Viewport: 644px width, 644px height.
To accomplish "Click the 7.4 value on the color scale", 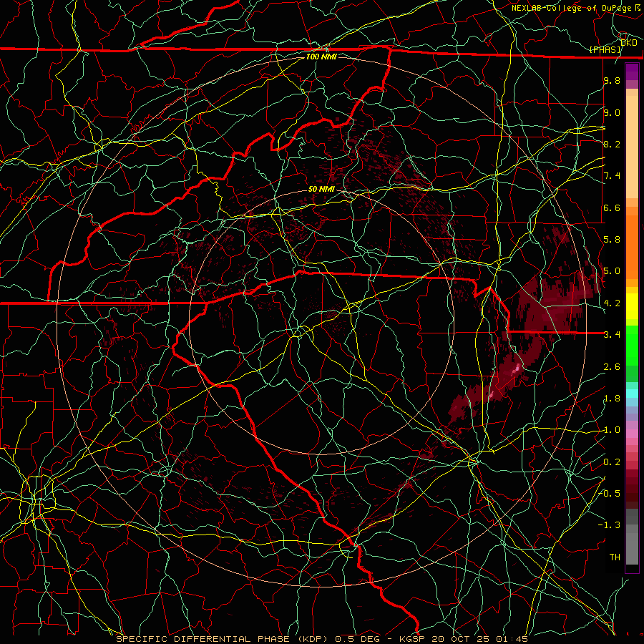I will click(x=612, y=176).
